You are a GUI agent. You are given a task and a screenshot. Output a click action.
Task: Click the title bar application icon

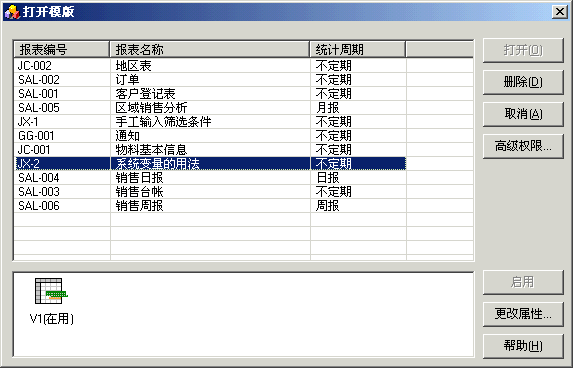pyautogui.click(x=12, y=12)
